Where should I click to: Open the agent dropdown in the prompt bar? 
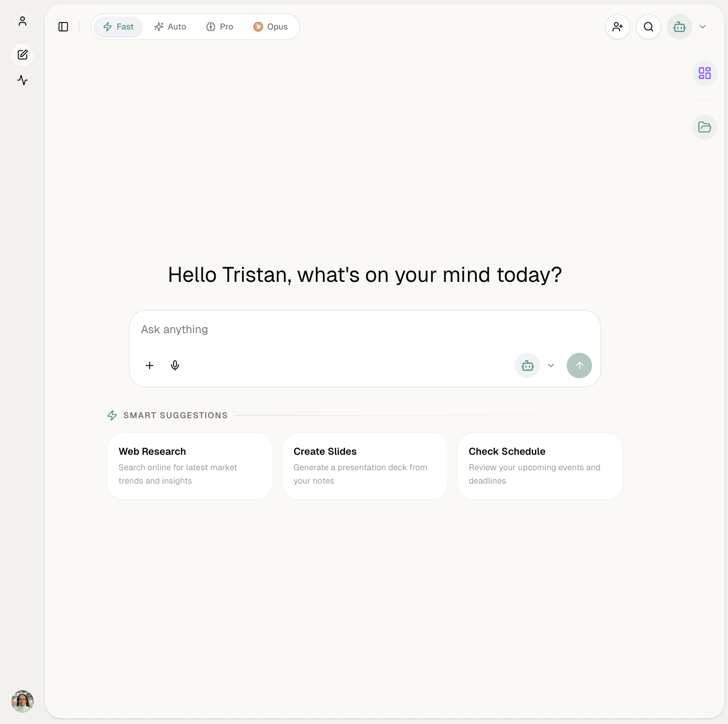coord(551,366)
